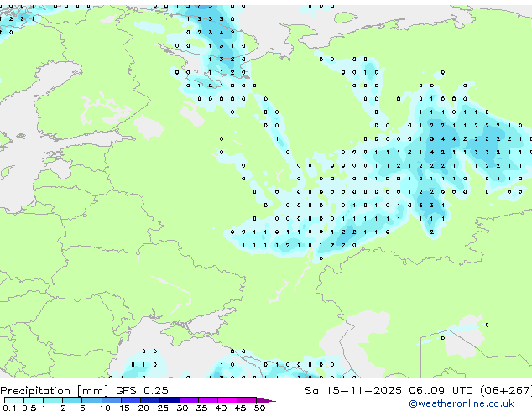Click the '25' legend label
The image size is (532, 411).
point(163,408)
